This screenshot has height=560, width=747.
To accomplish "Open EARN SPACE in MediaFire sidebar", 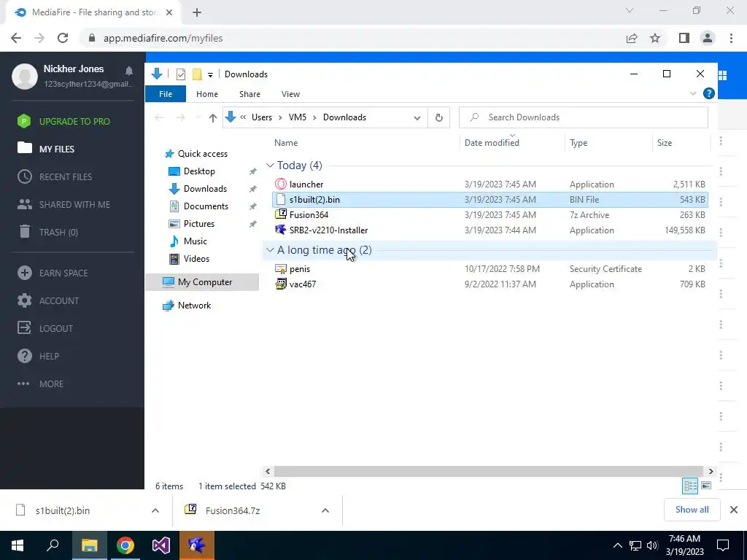I will tap(63, 273).
